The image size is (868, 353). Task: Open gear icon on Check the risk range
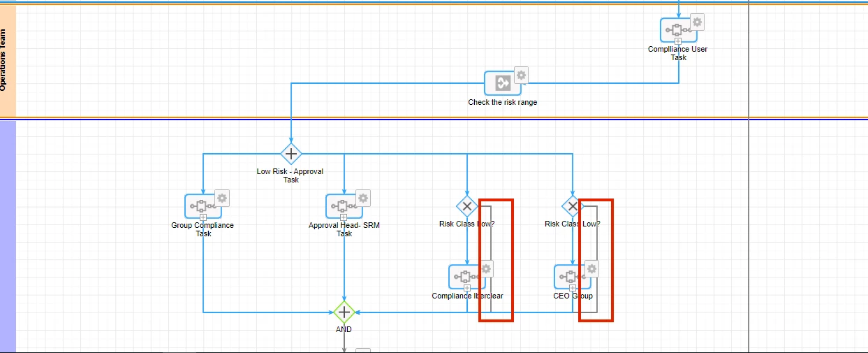click(x=521, y=74)
